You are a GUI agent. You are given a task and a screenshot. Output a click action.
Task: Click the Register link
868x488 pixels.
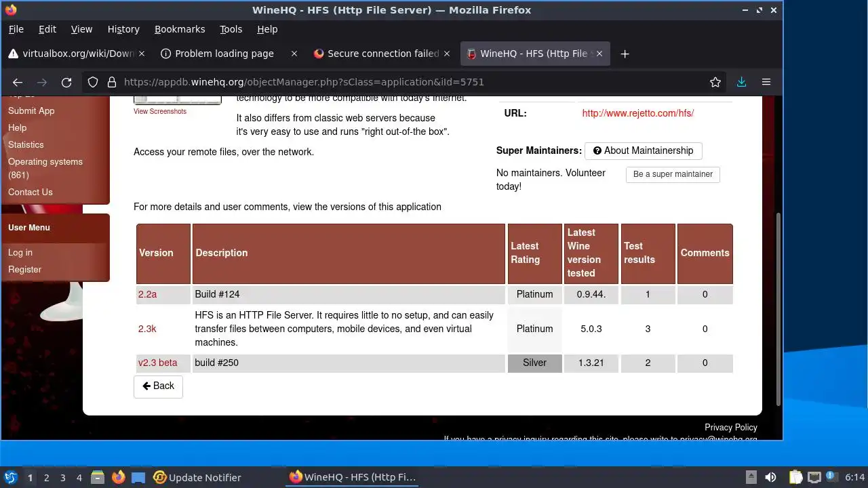pos(24,269)
